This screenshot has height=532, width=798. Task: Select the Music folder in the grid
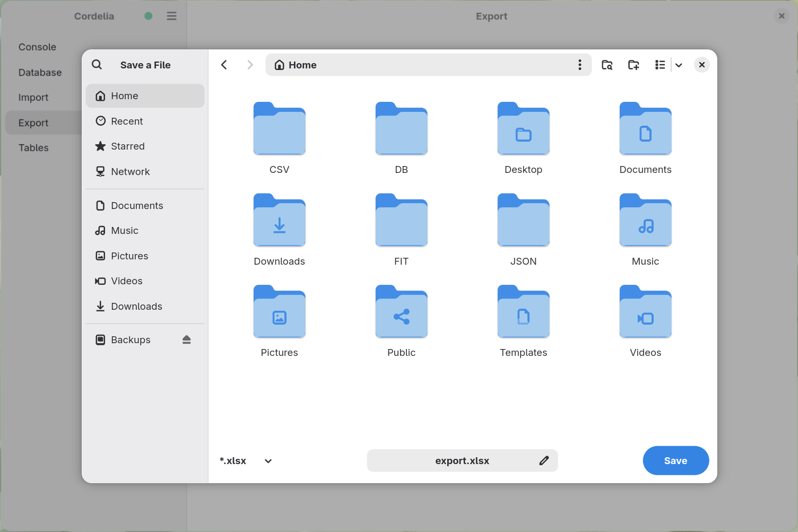coord(645,230)
